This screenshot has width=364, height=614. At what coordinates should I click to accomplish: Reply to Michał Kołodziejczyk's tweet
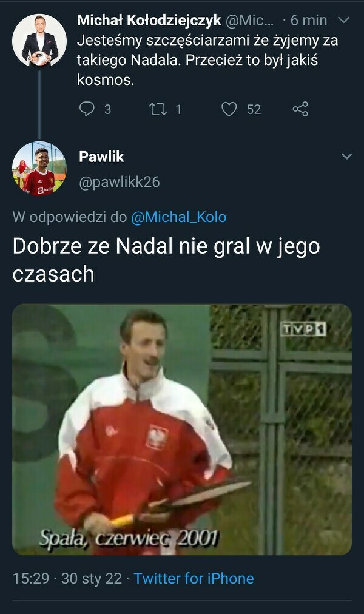point(87,109)
